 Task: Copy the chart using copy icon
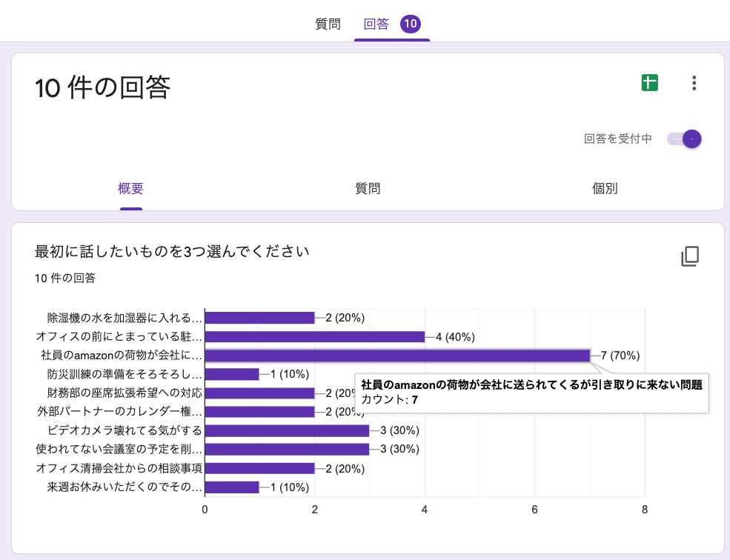(x=690, y=256)
